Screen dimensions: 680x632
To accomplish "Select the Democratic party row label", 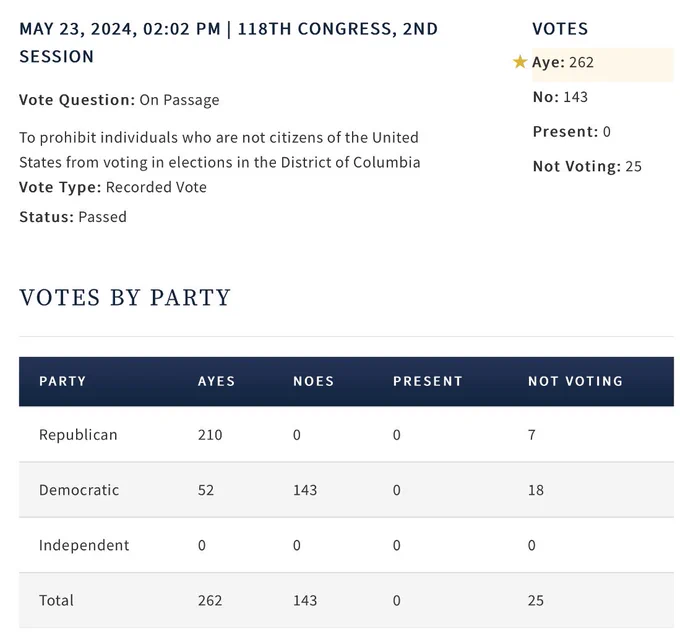I will tap(79, 490).
